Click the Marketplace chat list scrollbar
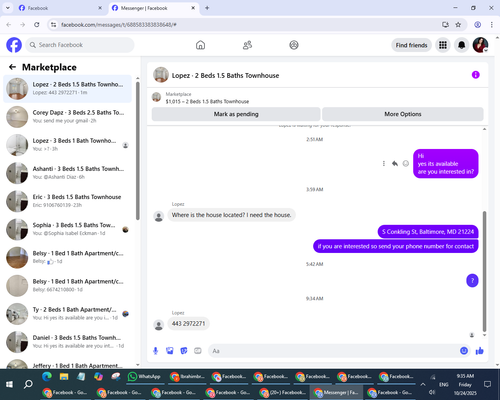 (138, 151)
